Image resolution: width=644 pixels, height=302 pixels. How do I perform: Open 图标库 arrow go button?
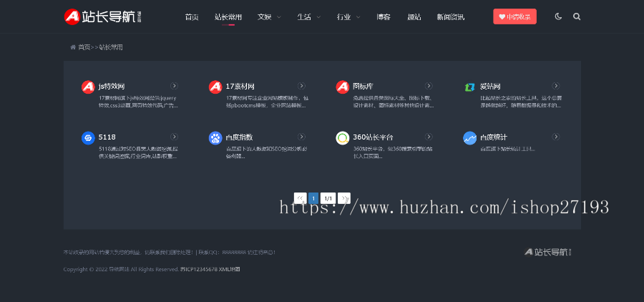click(429, 85)
